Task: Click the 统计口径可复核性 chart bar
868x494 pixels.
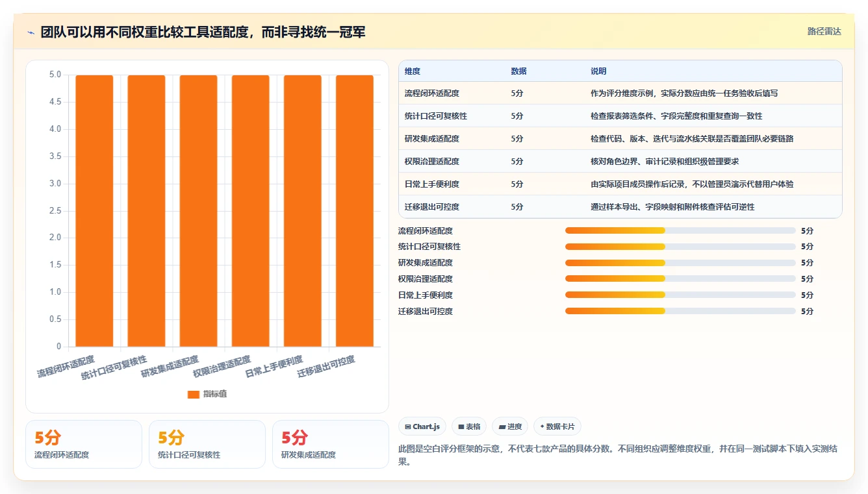Action: coord(146,211)
